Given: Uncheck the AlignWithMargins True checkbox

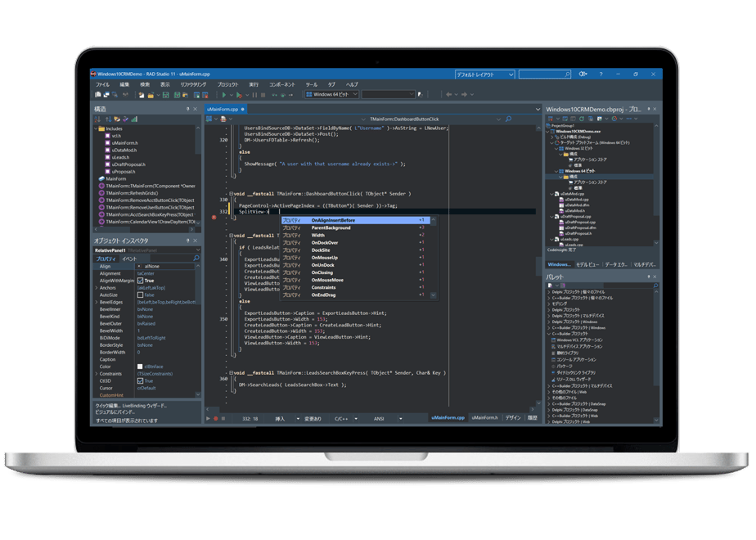Looking at the screenshot, I should tap(142, 281).
